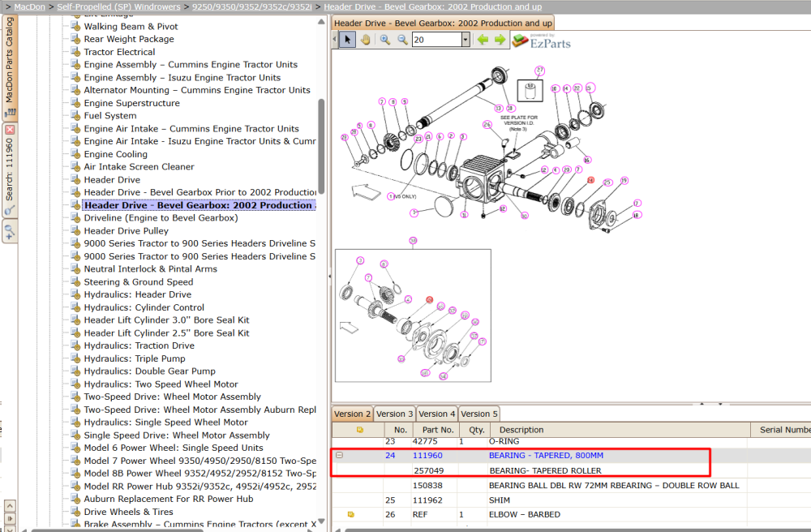The width and height of the screenshot is (811, 532).
Task: Collapse row 24 with the minus box
Action: [x=339, y=455]
